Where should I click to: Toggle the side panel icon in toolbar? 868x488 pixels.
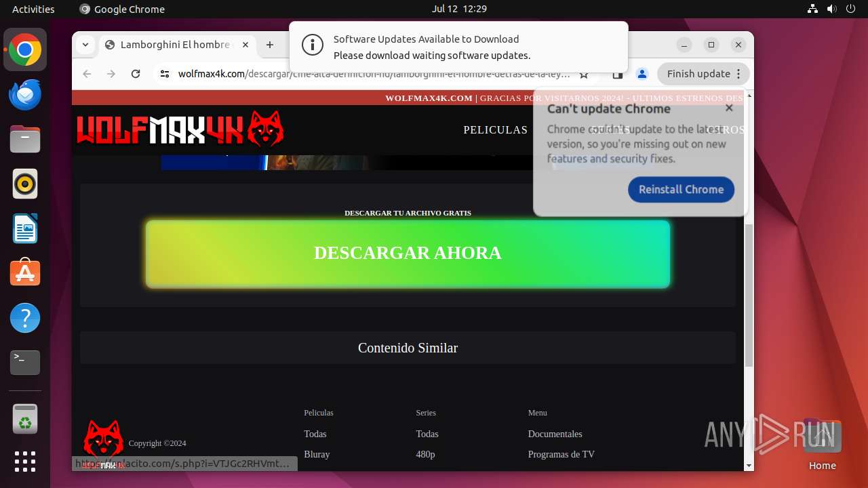[618, 74]
